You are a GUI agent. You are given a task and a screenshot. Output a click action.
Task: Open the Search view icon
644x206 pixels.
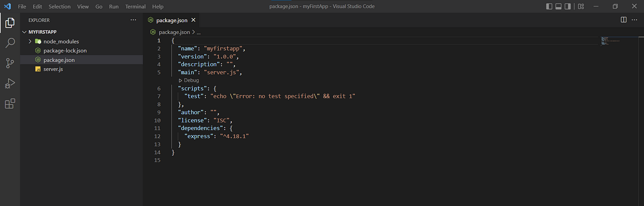coord(10,43)
